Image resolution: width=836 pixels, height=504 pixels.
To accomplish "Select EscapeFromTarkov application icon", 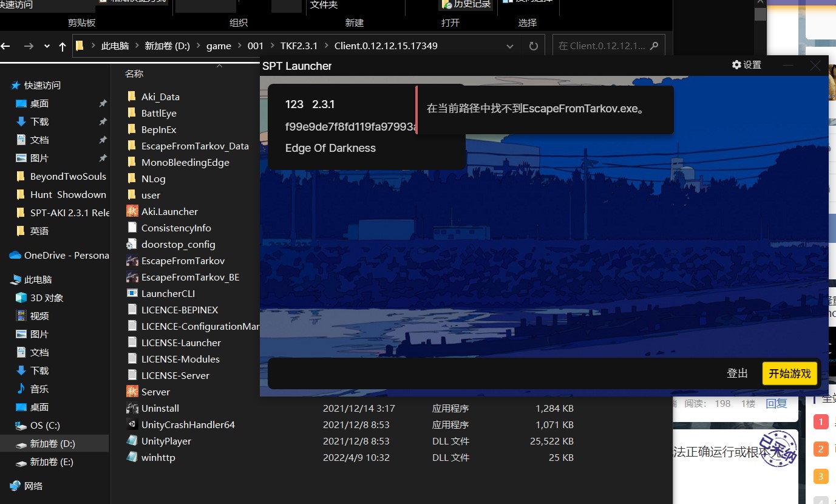I will [132, 261].
